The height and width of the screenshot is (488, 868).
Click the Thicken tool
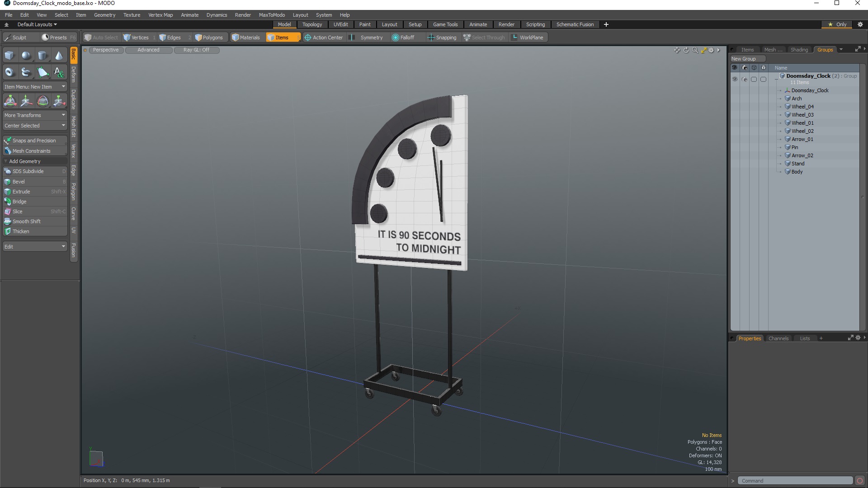click(35, 231)
